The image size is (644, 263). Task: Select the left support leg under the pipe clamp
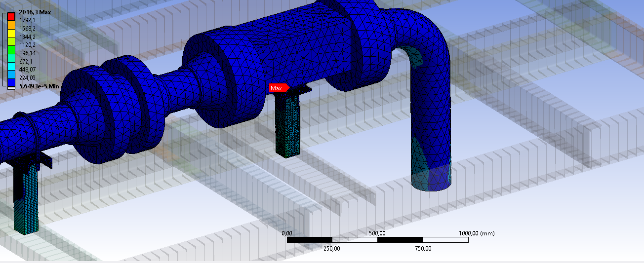click(x=25, y=198)
